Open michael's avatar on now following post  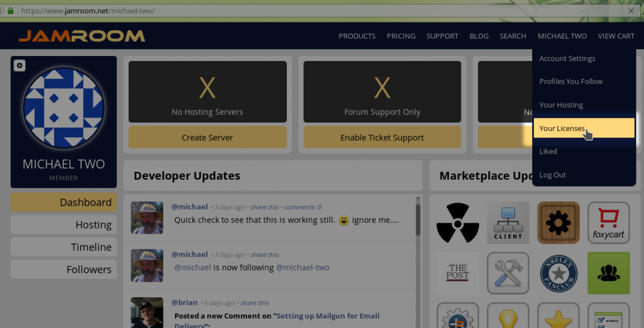pyautogui.click(x=147, y=265)
